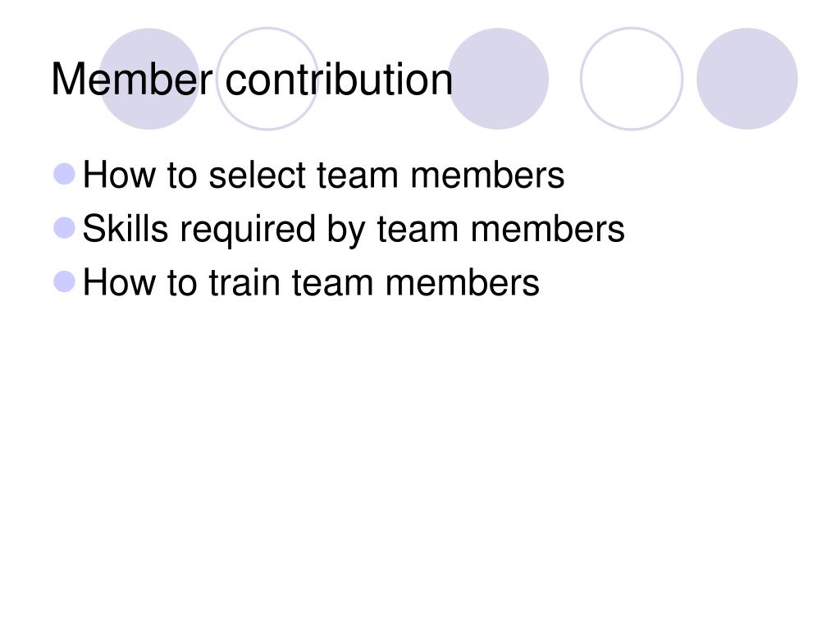
Task: Click the word "contribution" in the title
Action: click(339, 80)
